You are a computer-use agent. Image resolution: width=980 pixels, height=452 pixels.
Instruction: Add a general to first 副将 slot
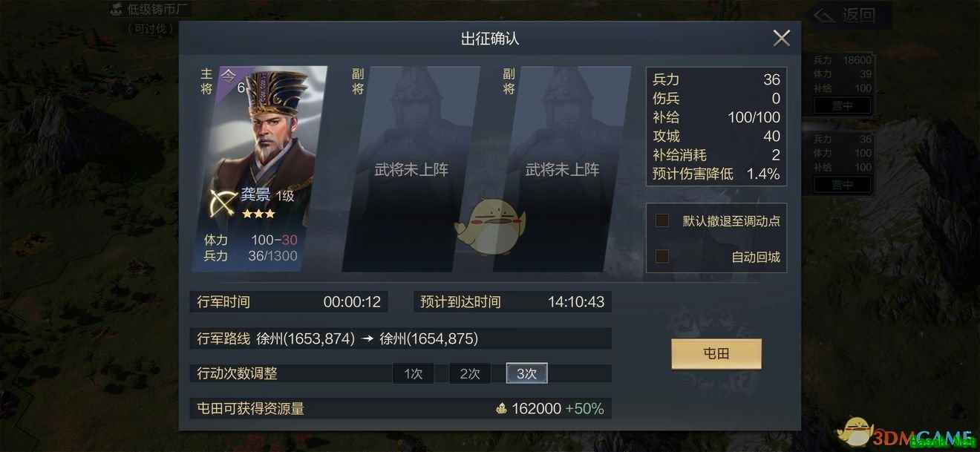[411, 169]
